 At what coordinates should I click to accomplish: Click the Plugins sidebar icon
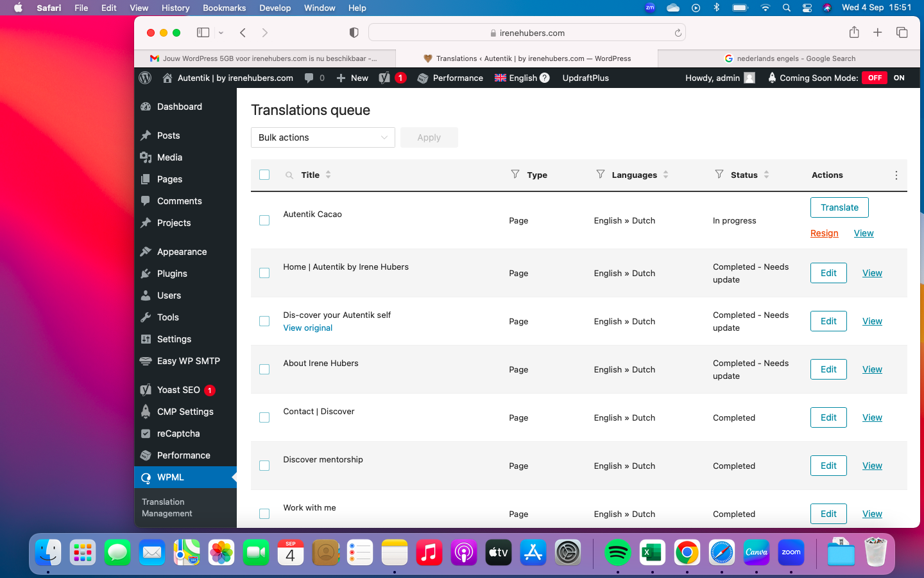coord(146,274)
